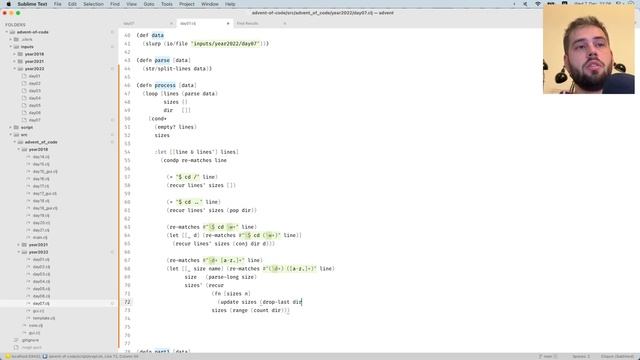Open the Help menu

(230, 4)
